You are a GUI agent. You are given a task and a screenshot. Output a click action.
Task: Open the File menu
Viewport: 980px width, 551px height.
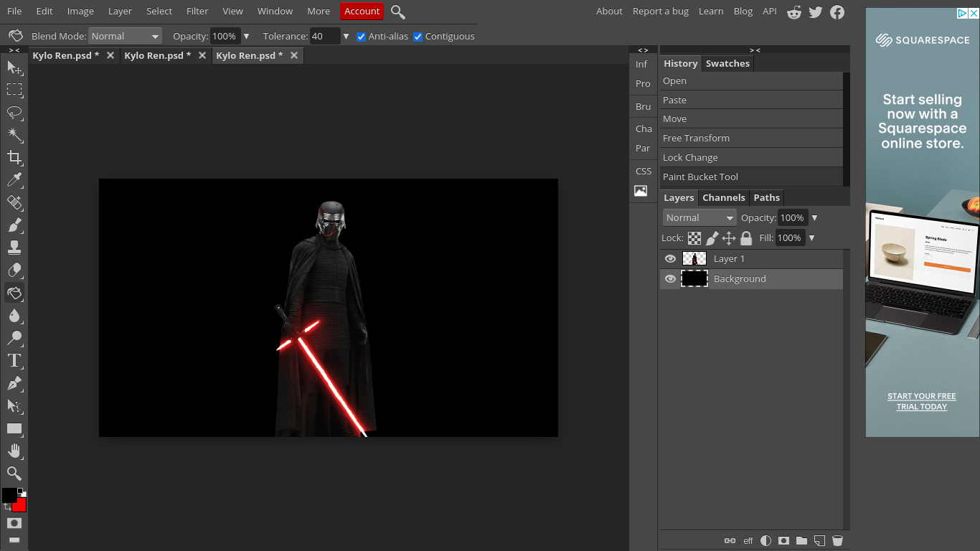point(14,11)
